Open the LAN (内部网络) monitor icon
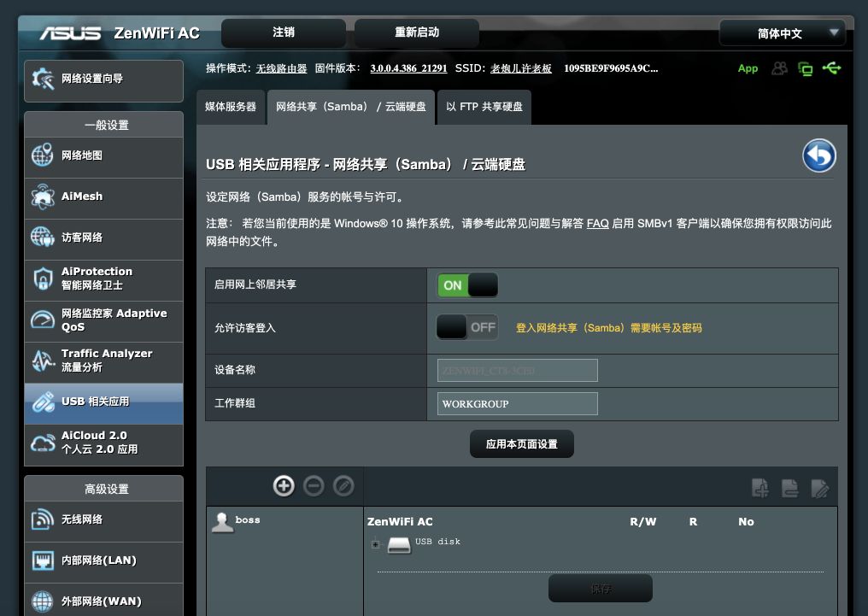The height and width of the screenshot is (616, 868). click(x=42, y=560)
